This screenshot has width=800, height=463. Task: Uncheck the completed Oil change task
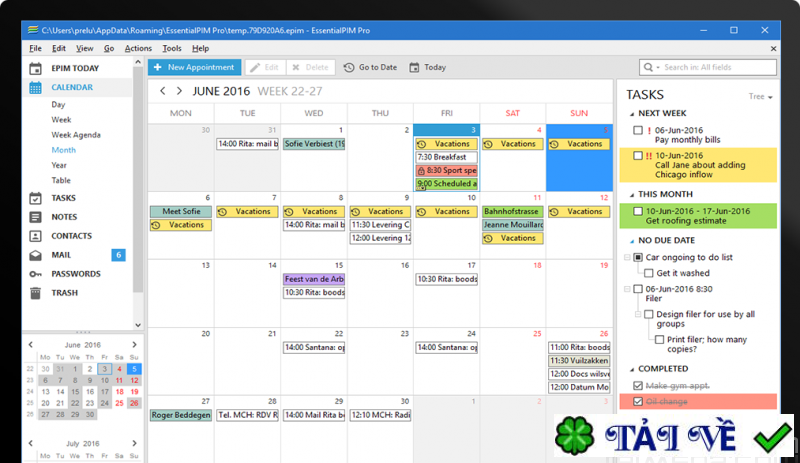point(638,401)
